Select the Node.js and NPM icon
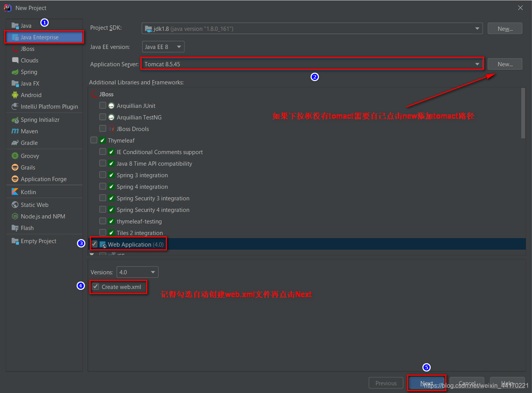The image size is (532, 393). coord(15,217)
